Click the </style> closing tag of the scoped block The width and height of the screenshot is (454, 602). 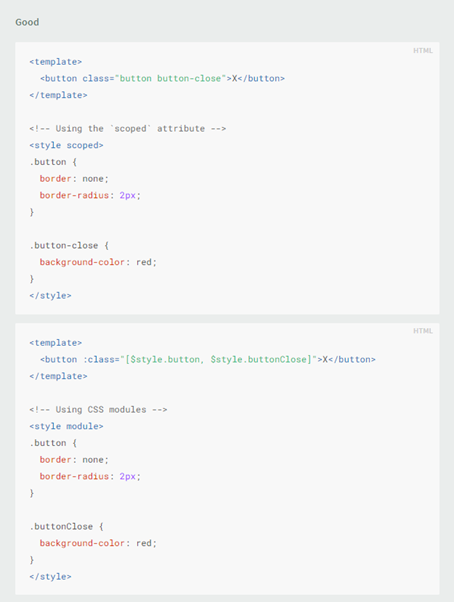pyautogui.click(x=50, y=296)
